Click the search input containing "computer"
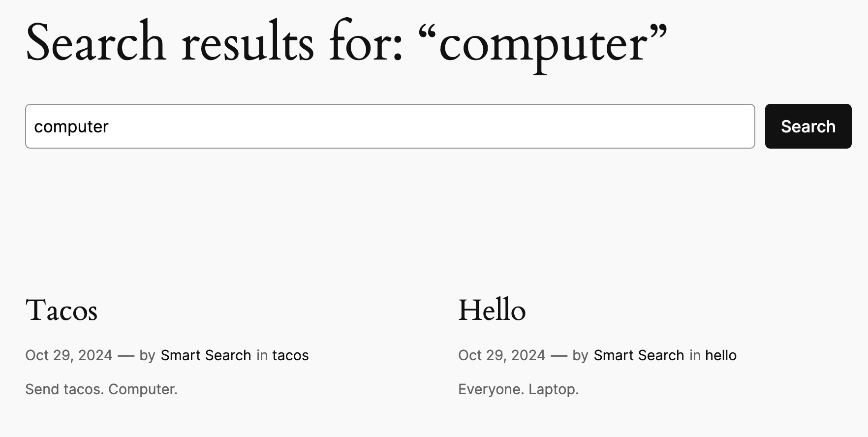The image size is (868, 437). click(390, 126)
